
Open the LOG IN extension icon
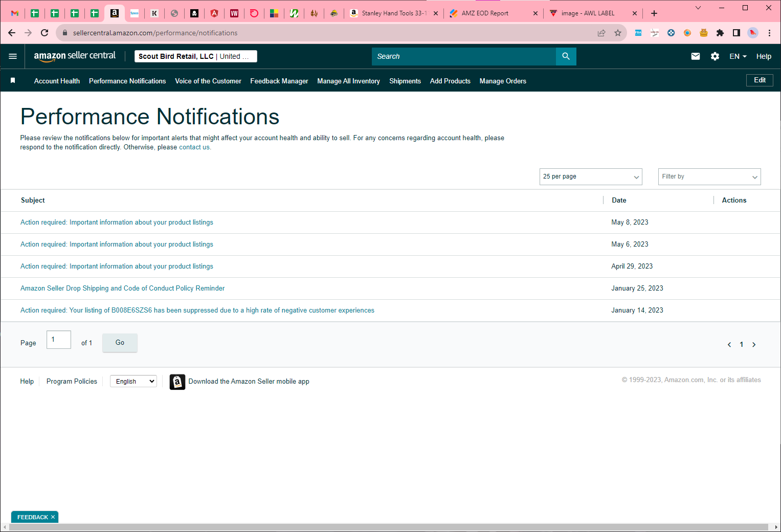655,33
